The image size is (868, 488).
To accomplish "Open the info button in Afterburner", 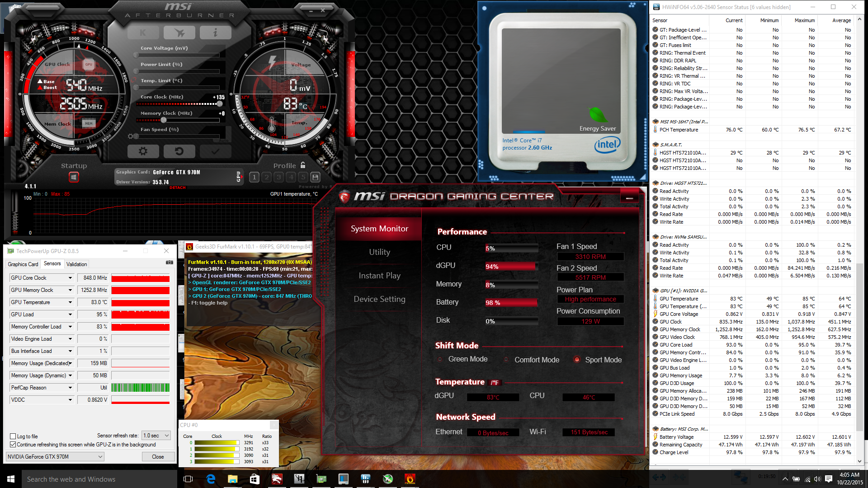I will pyautogui.click(x=215, y=33).
